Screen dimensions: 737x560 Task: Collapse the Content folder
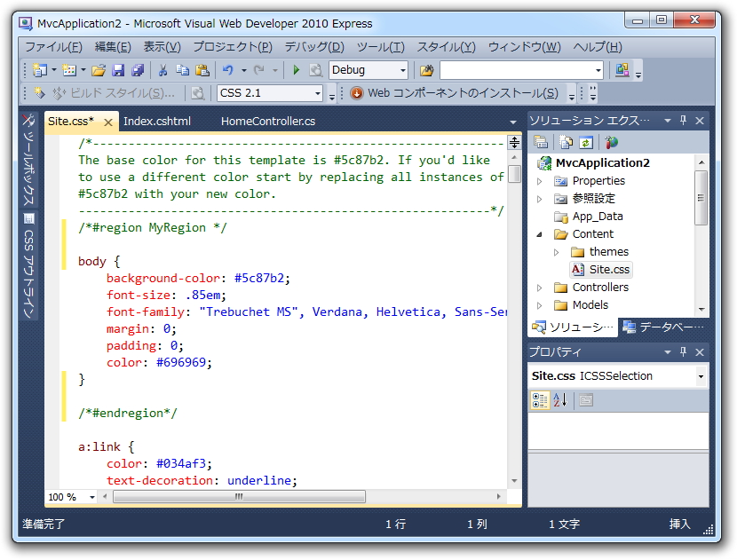(541, 233)
